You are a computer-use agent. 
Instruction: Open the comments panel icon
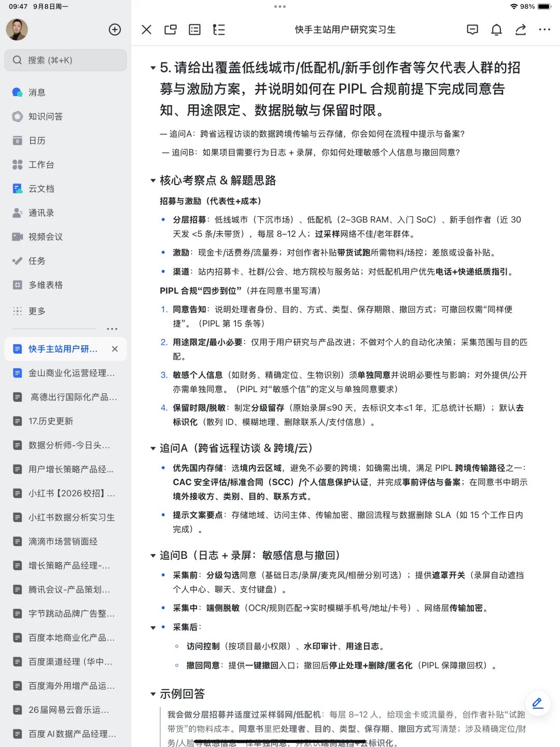[x=472, y=30]
